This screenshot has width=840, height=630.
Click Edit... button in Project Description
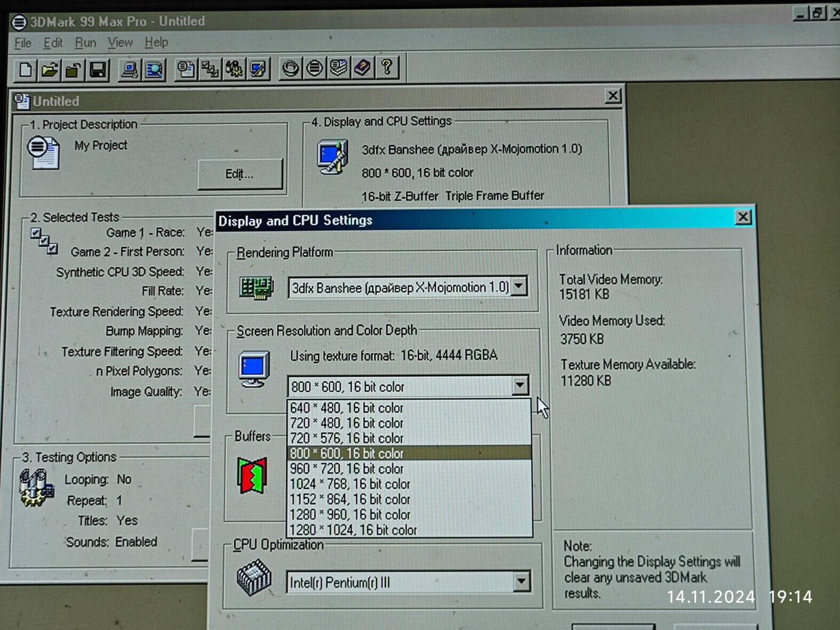(239, 174)
